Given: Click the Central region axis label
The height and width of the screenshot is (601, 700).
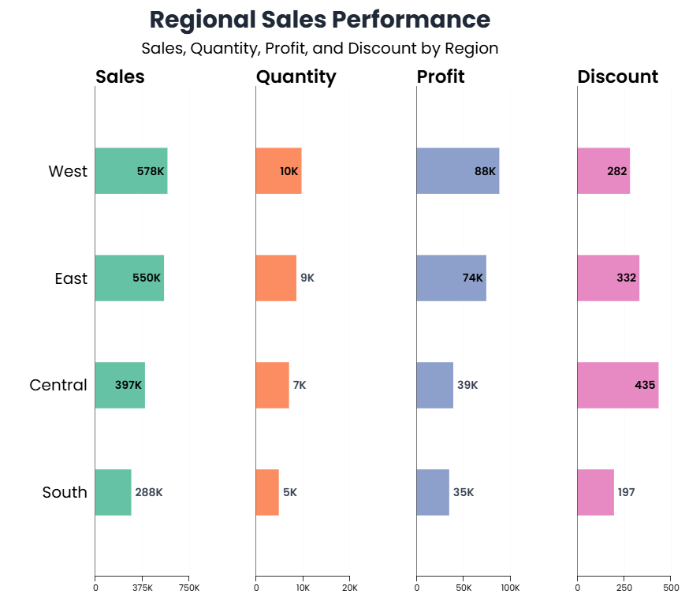Looking at the screenshot, I should (58, 385).
